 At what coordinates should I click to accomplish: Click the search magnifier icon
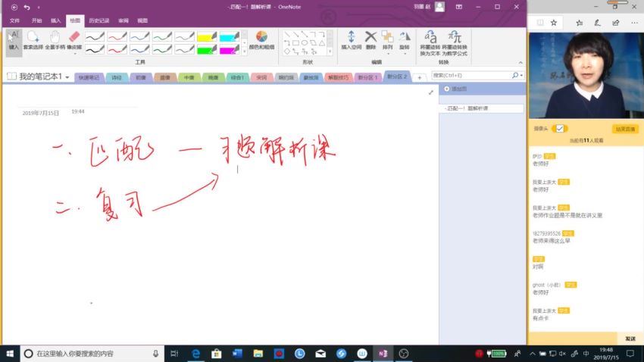click(x=514, y=76)
